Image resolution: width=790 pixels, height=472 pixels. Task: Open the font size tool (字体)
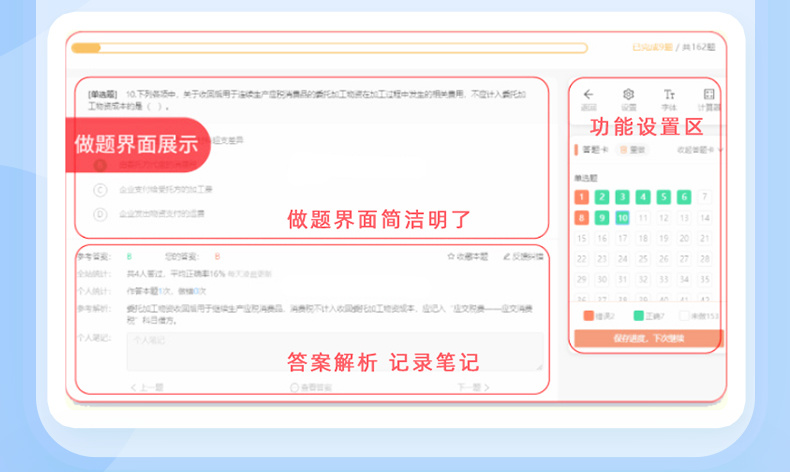pos(669,94)
